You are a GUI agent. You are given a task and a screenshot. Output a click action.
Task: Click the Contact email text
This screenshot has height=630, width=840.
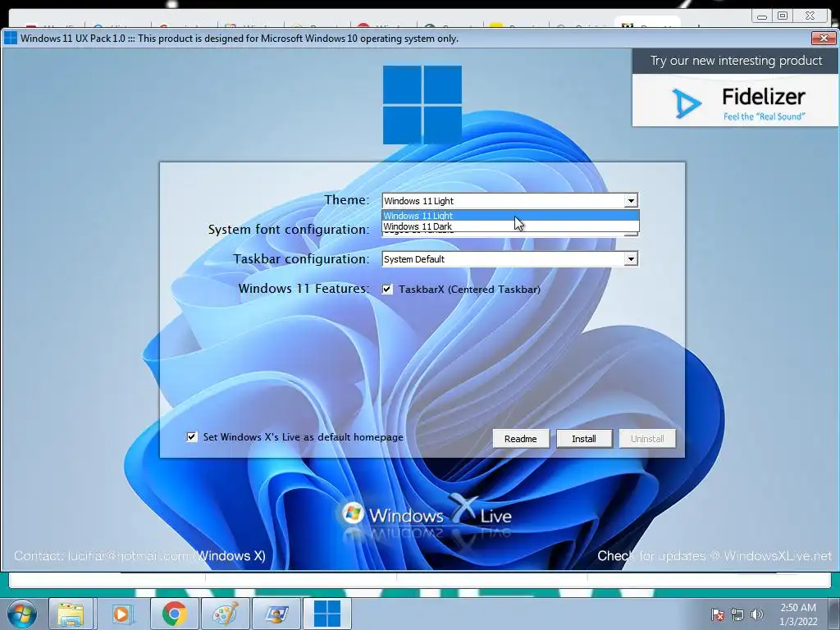[x=139, y=556]
